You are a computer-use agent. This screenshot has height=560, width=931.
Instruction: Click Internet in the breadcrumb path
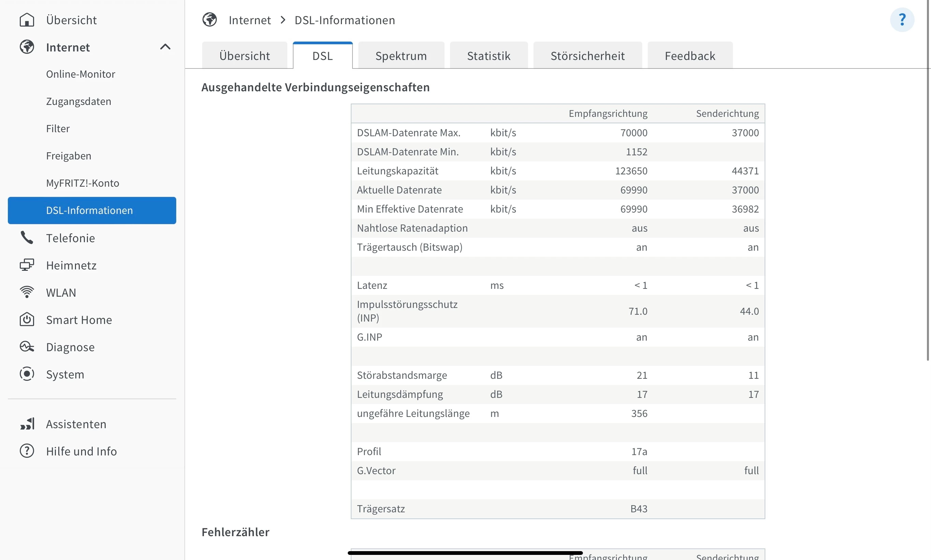250,20
